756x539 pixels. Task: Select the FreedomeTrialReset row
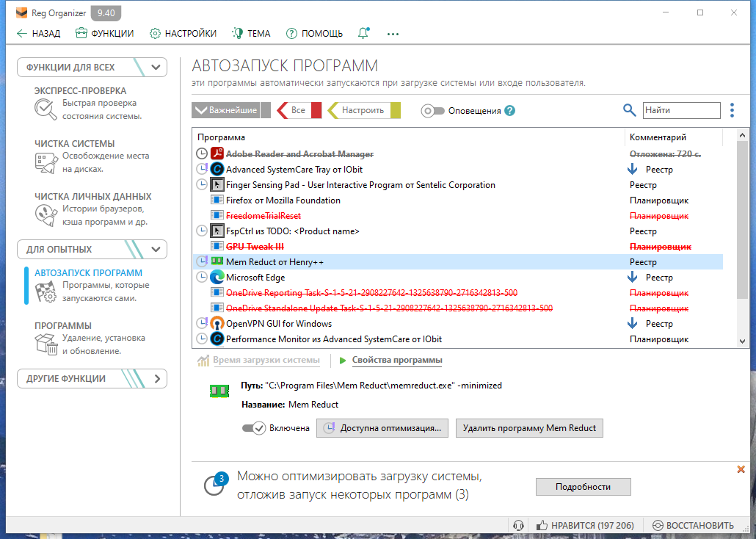(457, 216)
